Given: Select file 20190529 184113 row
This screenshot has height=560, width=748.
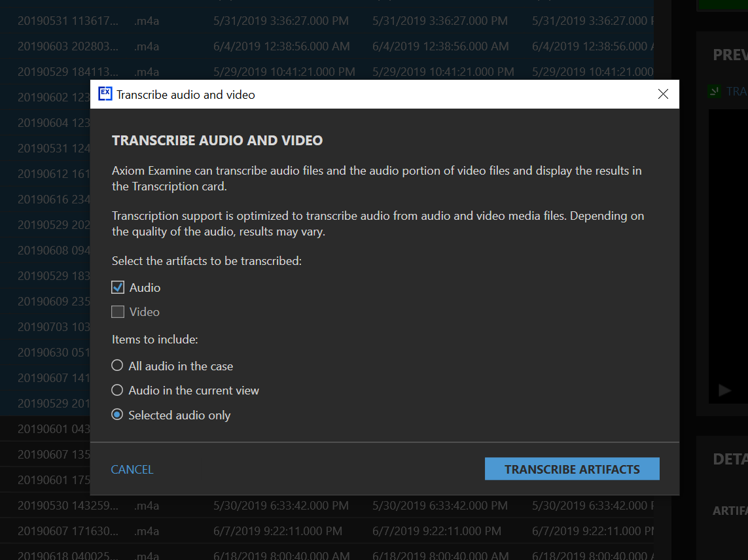Looking at the screenshot, I should (x=327, y=71).
